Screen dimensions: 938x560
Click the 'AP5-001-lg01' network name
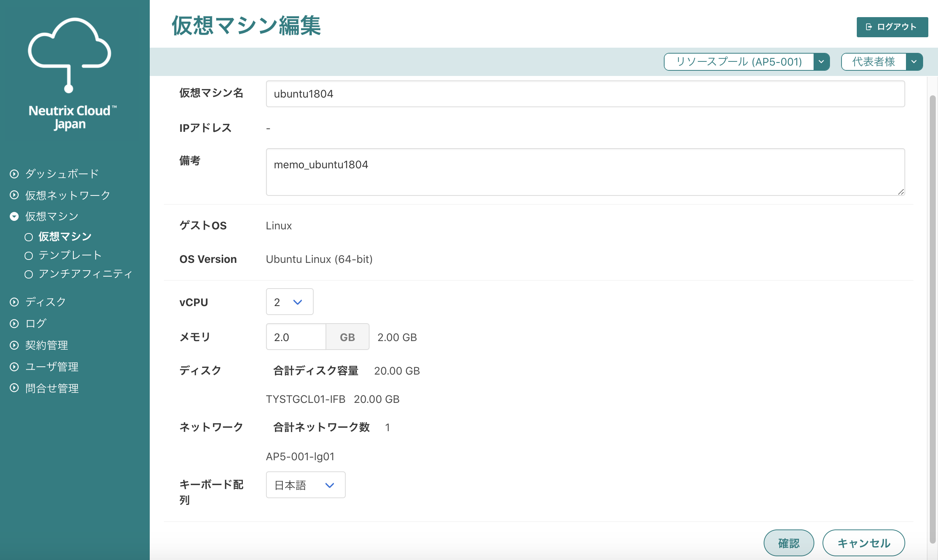(300, 456)
